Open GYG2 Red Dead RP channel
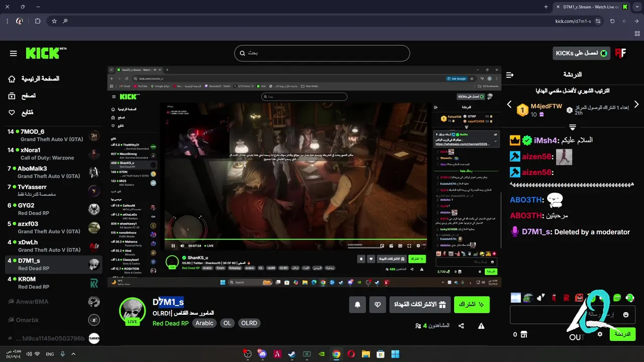The image size is (644, 362). (53, 209)
